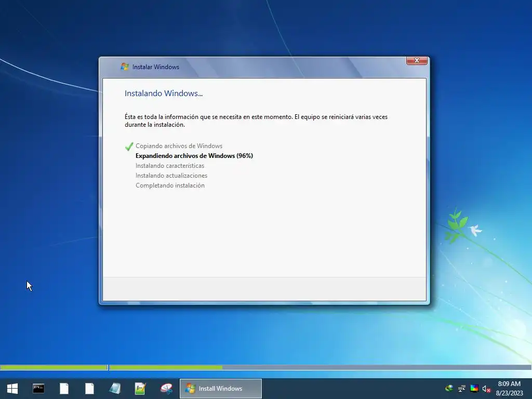The width and height of the screenshot is (532, 399).
Task: Open the blank file icon beside Command Prompt
Action: click(64, 389)
